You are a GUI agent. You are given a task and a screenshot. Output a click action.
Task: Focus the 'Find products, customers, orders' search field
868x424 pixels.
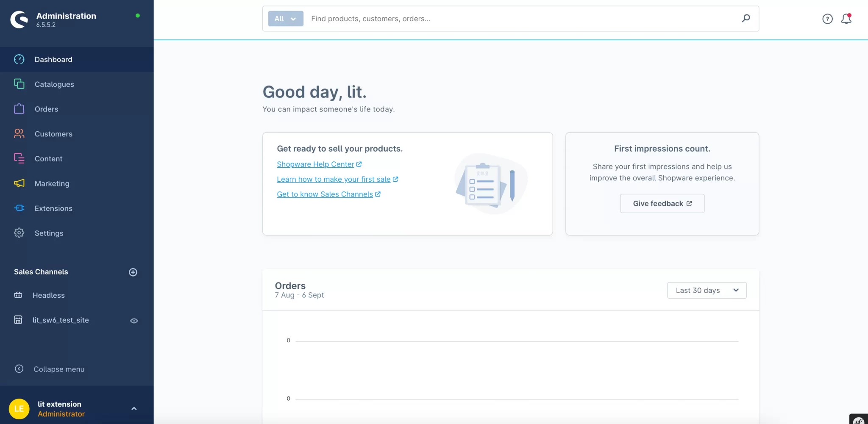(x=521, y=19)
